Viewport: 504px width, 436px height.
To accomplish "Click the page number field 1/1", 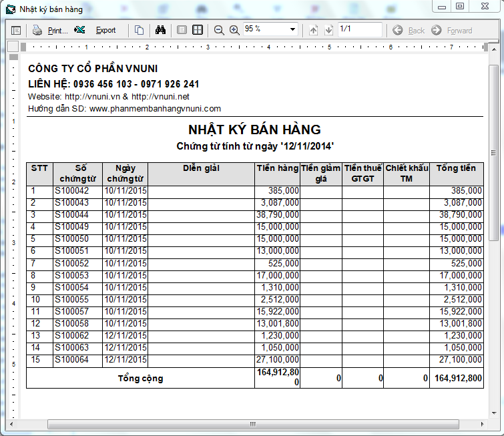I will (359, 30).
